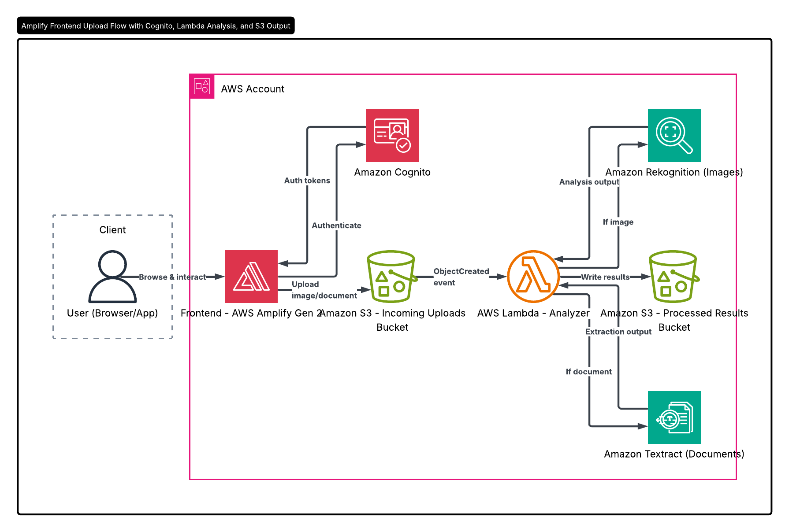Click 'Amazon S3 - Processed Results Bucket' caption
Viewport: 789px width, 532px height.
[x=674, y=320]
